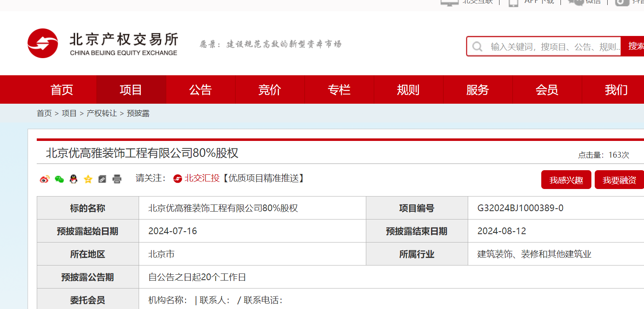This screenshot has width=644, height=309.
Task: Click the 我感兴趣 button
Action: point(566,180)
